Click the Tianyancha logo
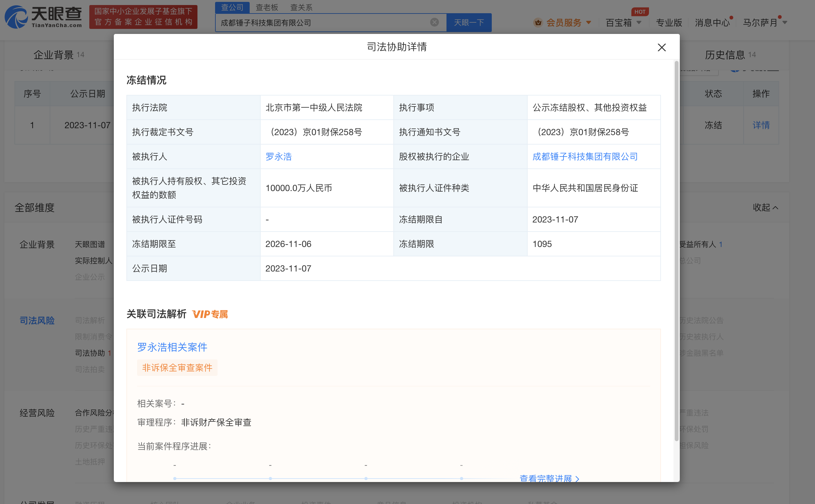The width and height of the screenshot is (815, 504). (x=42, y=17)
